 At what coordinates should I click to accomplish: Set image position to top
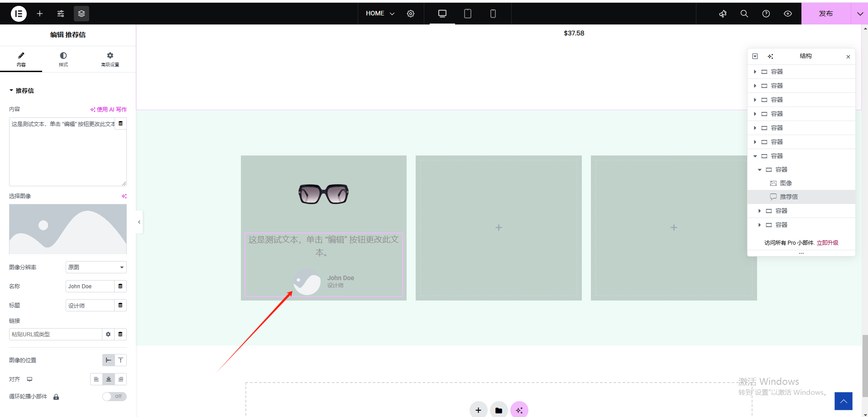click(120, 360)
